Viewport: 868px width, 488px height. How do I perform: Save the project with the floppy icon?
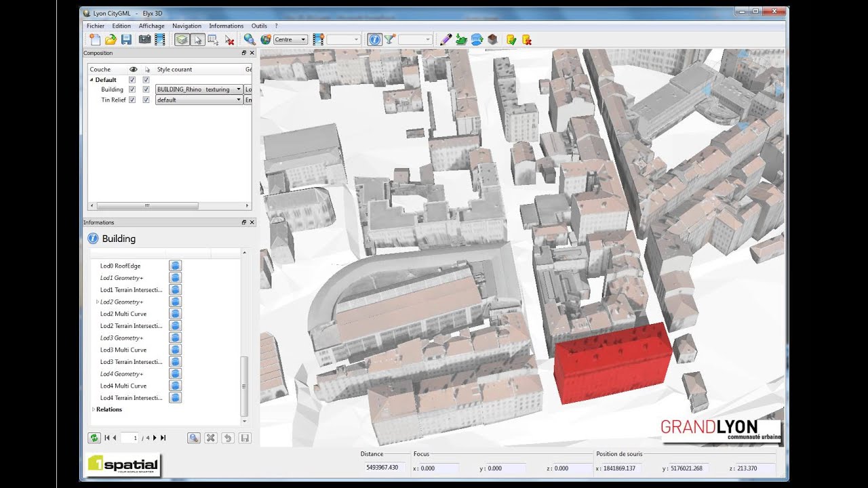click(126, 39)
